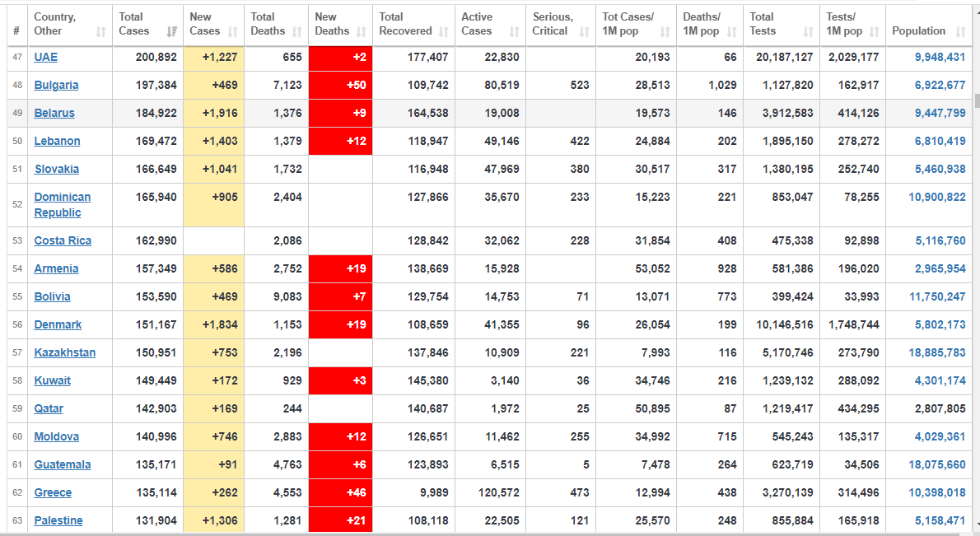The height and width of the screenshot is (536, 980).
Task: Click the Armenia country link
Action: pyautogui.click(x=56, y=268)
